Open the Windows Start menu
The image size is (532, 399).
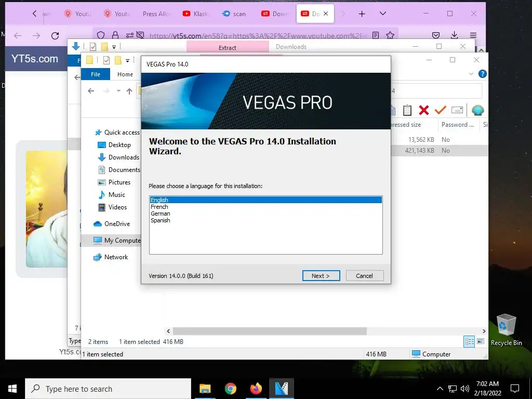point(12,389)
